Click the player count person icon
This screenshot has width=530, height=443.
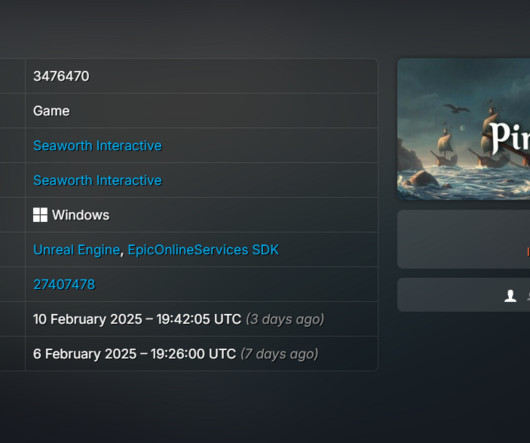(510, 296)
